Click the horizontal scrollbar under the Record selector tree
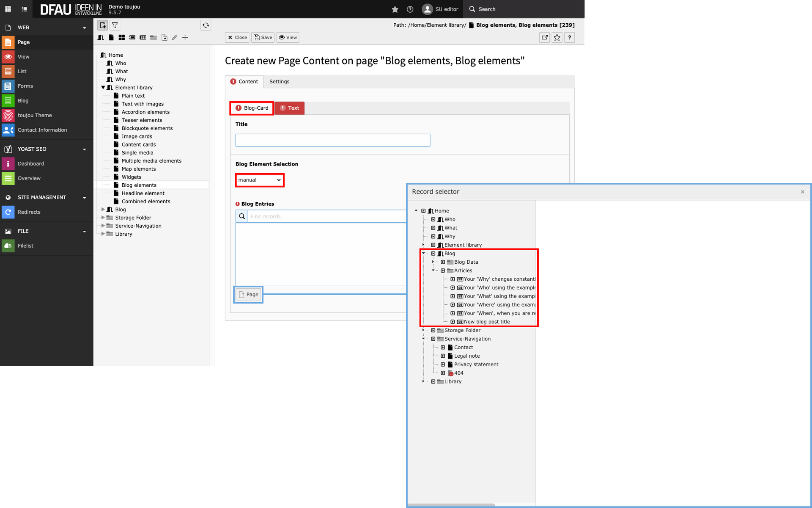 point(451,505)
